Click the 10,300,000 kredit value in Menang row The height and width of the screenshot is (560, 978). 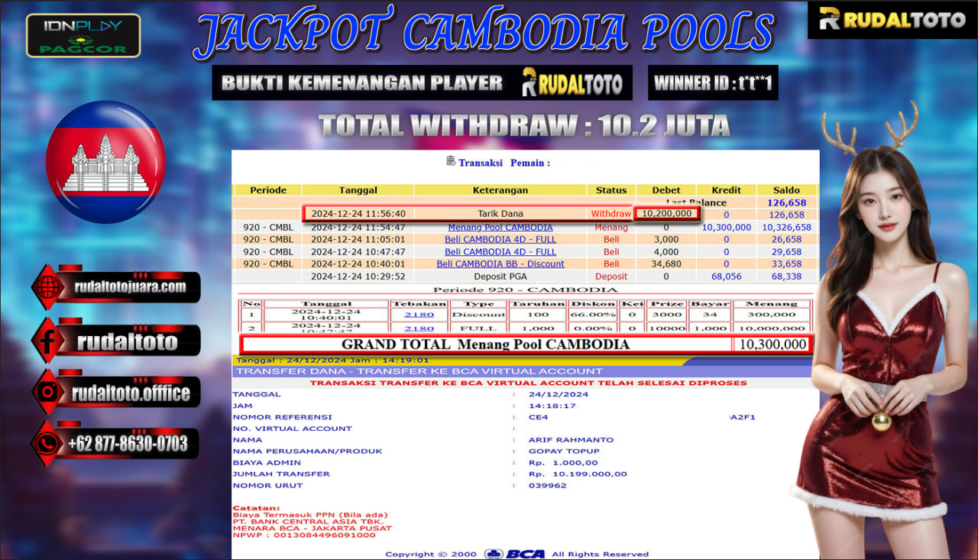tap(726, 227)
